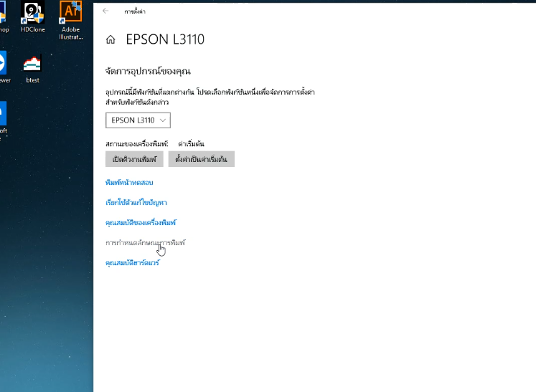This screenshot has width=536, height=392.
Task: Go back using the Settings back arrow
Action: (105, 11)
